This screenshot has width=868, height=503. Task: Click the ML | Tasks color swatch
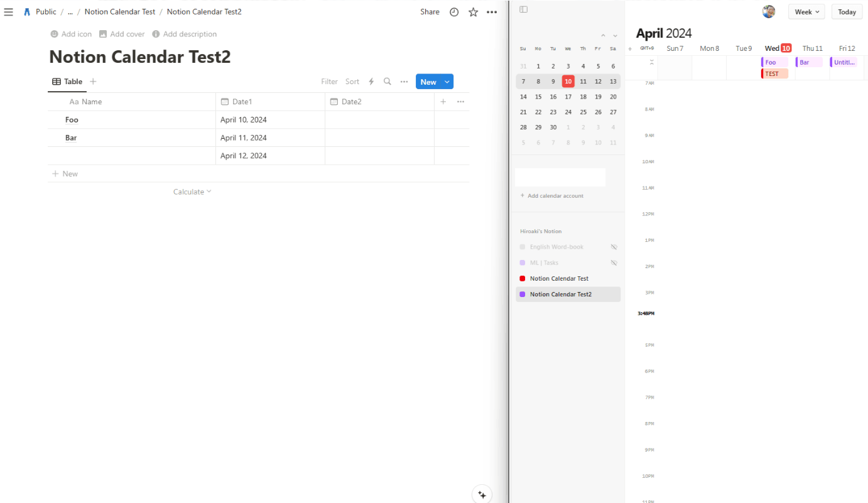[x=522, y=262]
